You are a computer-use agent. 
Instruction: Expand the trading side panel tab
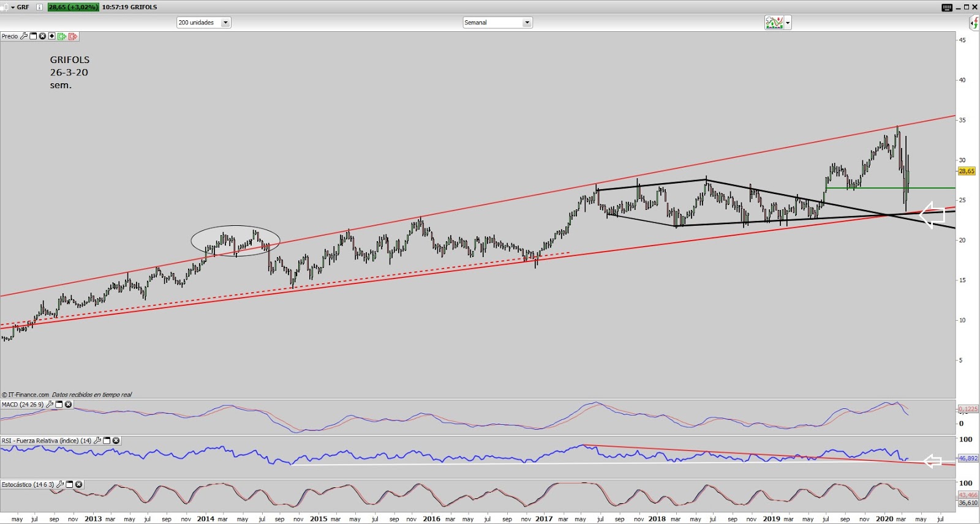[x=974, y=23]
